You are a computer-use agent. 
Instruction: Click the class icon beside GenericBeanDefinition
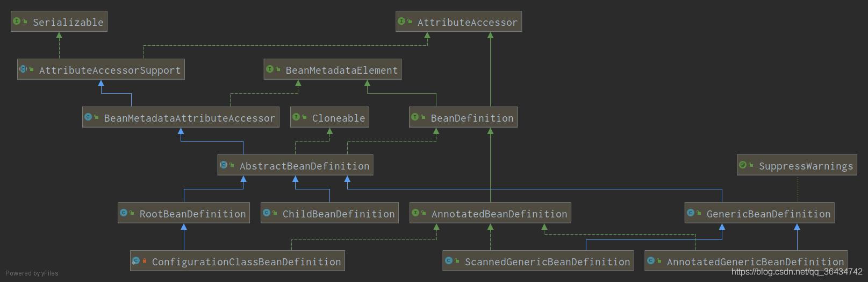[691, 213]
